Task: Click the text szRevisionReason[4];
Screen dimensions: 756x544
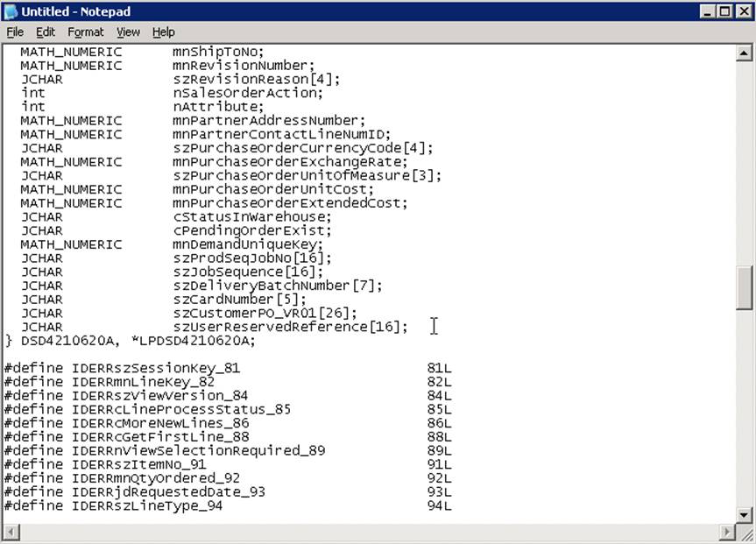Action: [257, 79]
